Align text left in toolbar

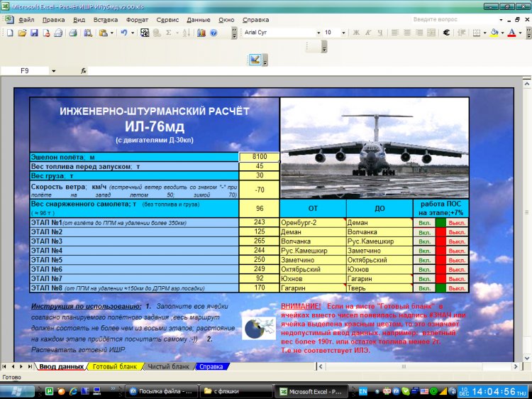pyautogui.click(x=395, y=33)
